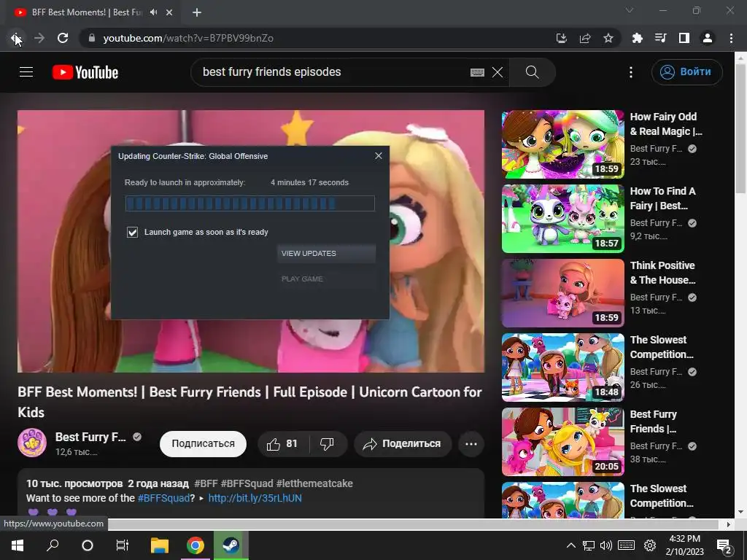Switch to Steam on the taskbar
The height and width of the screenshot is (560, 747).
click(x=231, y=545)
